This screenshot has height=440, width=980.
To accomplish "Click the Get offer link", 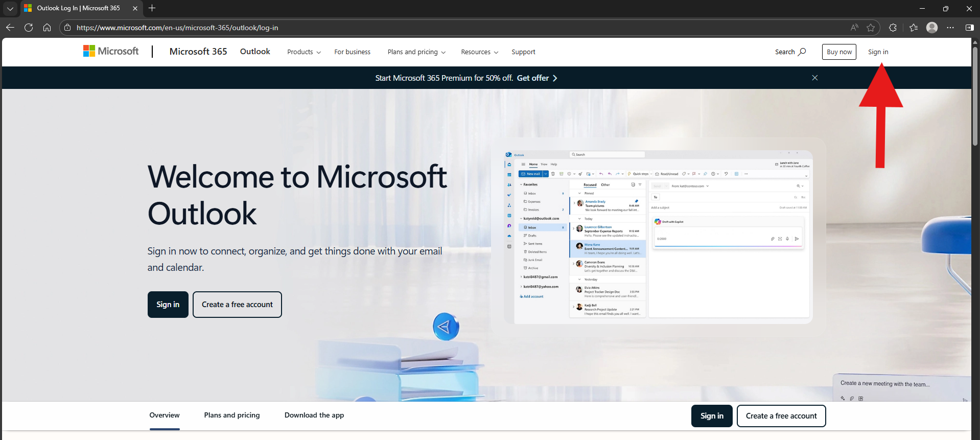I will 536,78.
